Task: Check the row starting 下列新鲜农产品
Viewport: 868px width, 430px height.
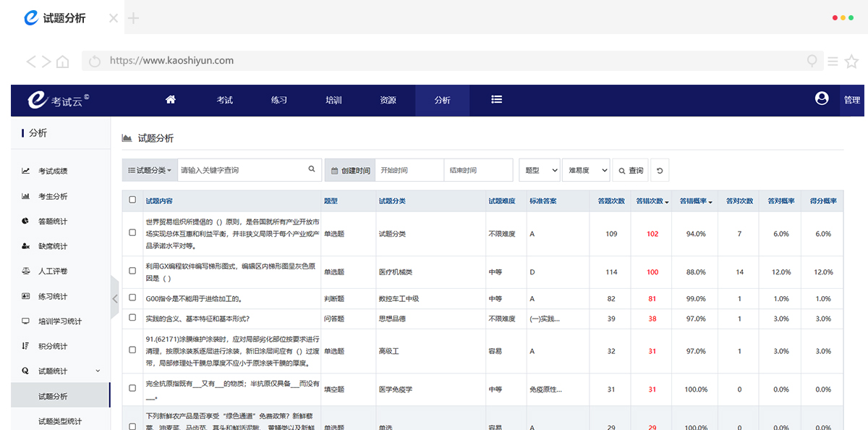Action: pyautogui.click(x=132, y=426)
